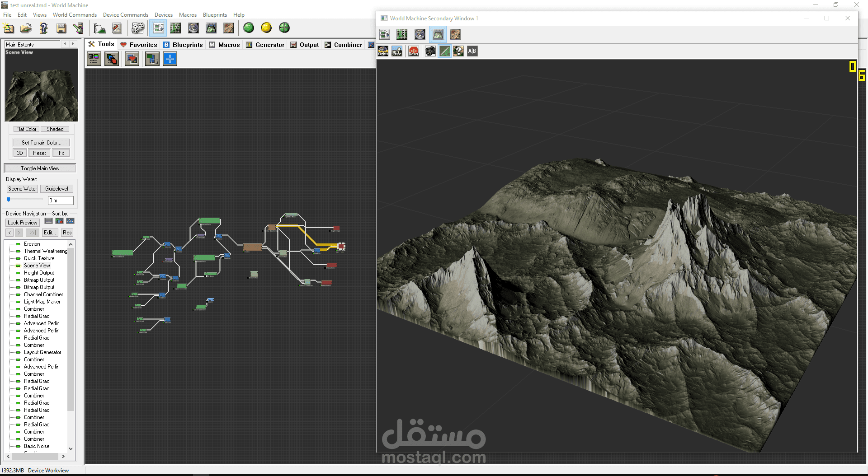This screenshot has width=868, height=476.
Task: Click the green crosshair tiled build button
Action: (x=284, y=28)
